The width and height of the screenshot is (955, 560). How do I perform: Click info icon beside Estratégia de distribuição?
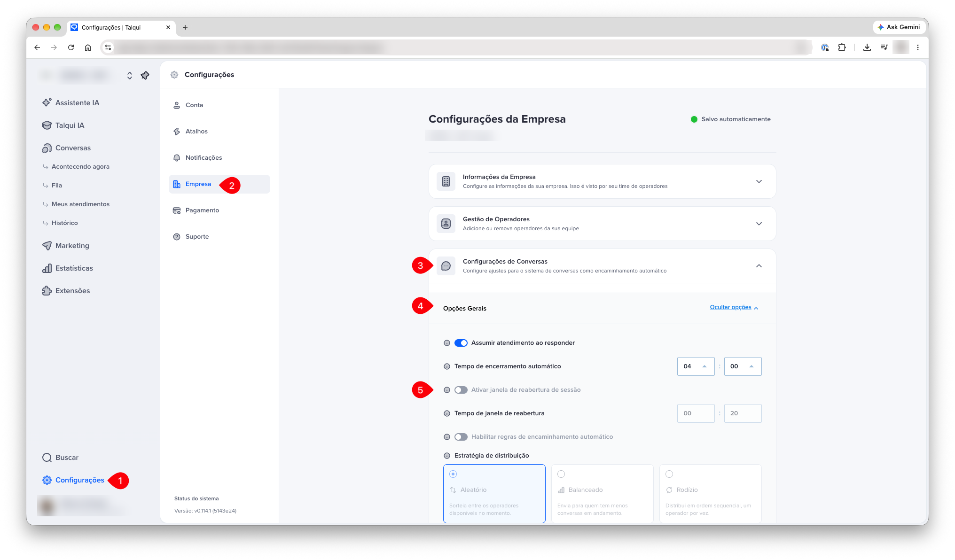[447, 456]
